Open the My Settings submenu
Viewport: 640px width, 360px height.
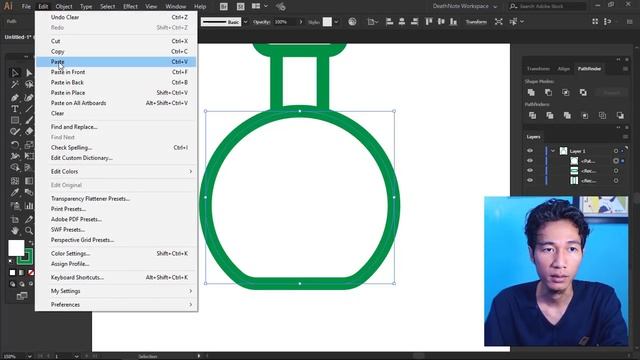[x=116, y=291]
